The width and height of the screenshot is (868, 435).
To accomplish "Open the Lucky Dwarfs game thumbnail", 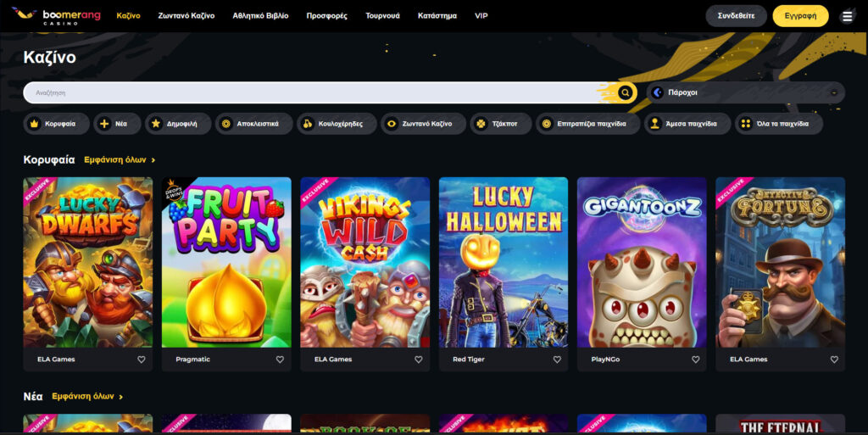I will pos(88,262).
